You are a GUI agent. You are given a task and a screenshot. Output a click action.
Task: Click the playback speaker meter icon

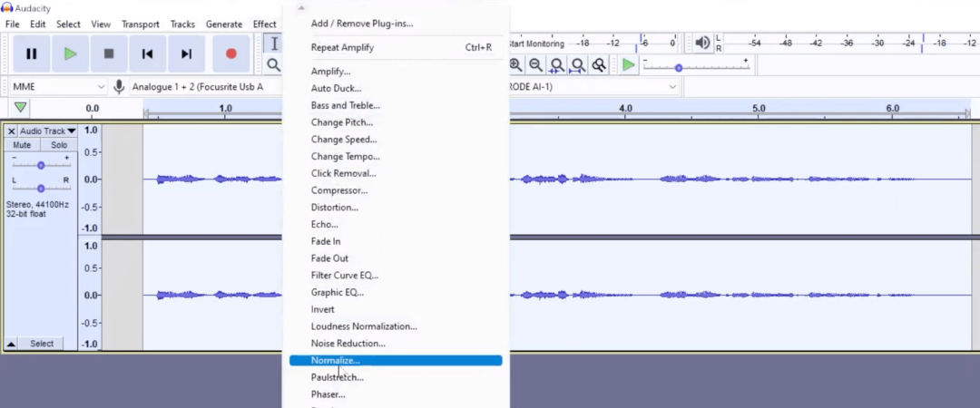(702, 44)
